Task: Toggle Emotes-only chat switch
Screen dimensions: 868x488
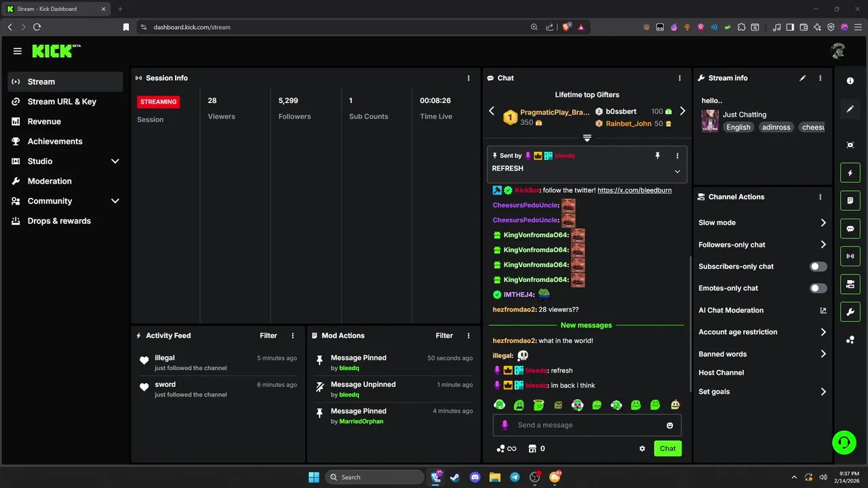Action: click(818, 288)
